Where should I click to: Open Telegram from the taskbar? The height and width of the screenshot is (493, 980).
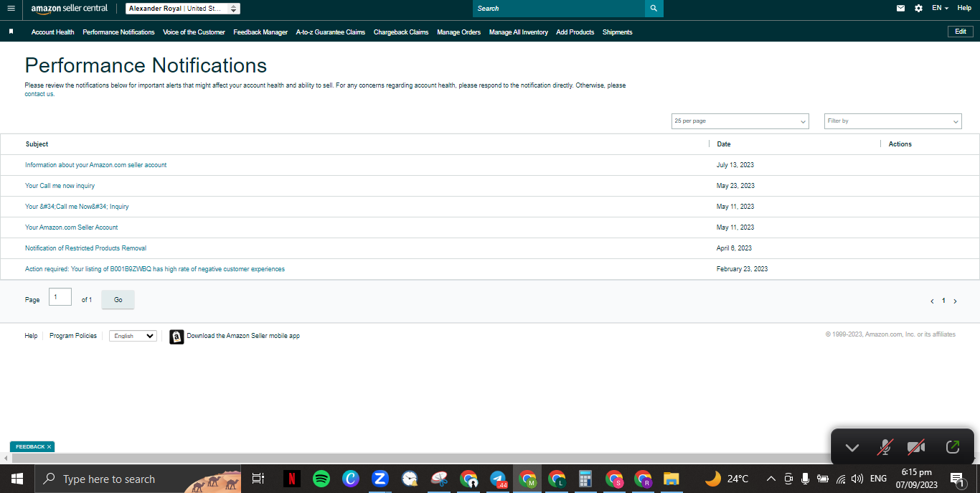click(x=498, y=479)
